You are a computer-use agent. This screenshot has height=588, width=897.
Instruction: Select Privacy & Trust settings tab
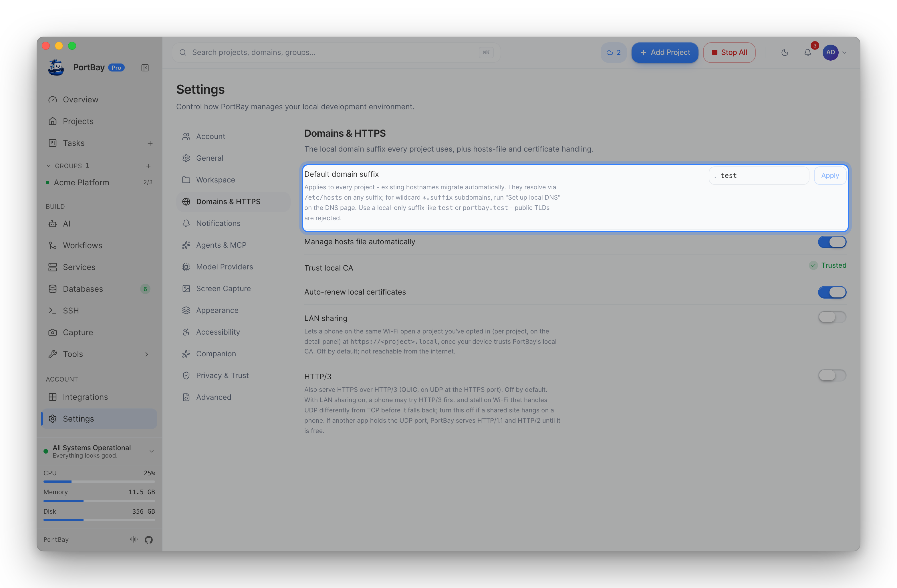pyautogui.click(x=233, y=376)
